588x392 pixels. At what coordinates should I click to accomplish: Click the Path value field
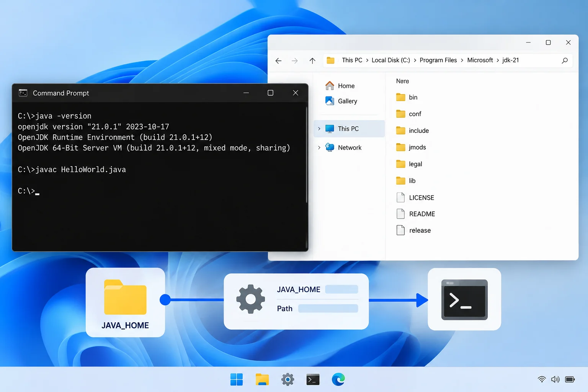(328, 309)
